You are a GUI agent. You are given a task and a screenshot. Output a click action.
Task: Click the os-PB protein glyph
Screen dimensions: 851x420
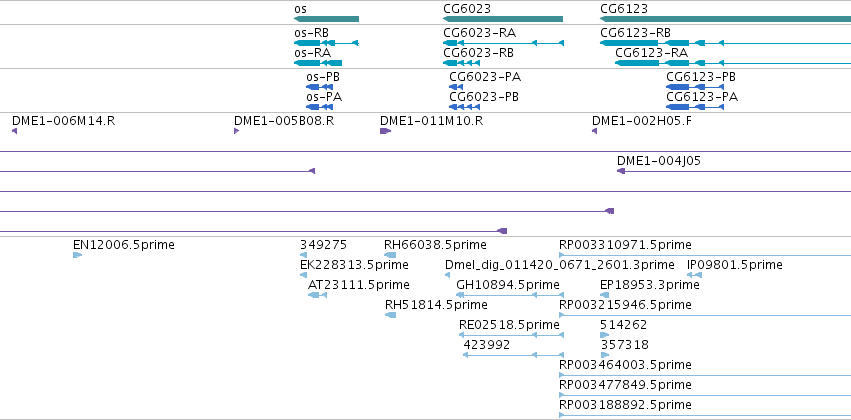319,87
